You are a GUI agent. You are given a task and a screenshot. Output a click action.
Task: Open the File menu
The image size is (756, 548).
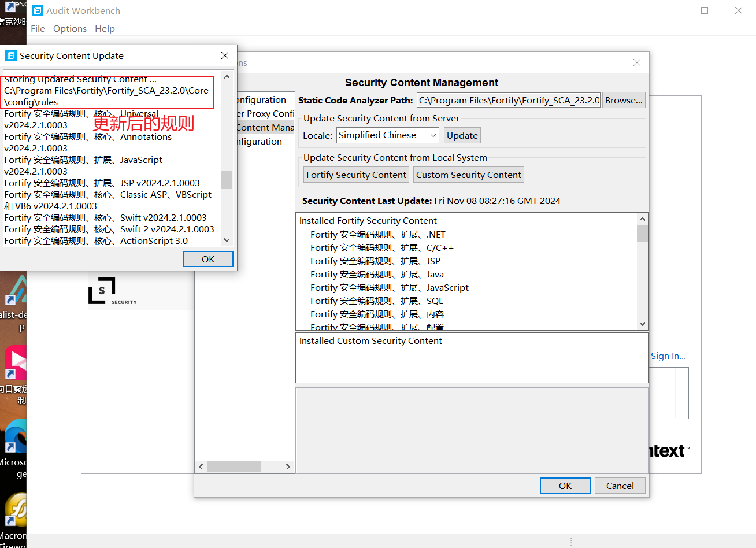(x=38, y=28)
